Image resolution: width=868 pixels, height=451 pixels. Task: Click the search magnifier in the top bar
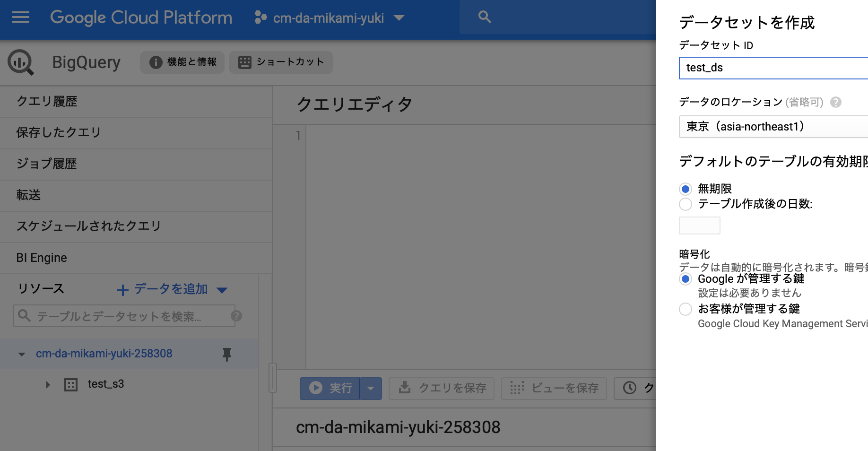485,16
